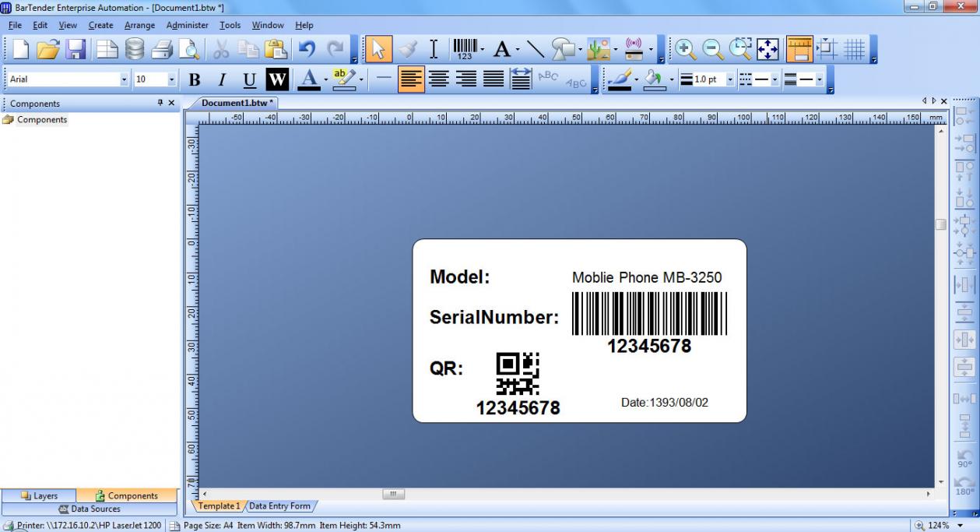The height and width of the screenshot is (532, 980).
Task: Open the Create menu
Action: pos(100,25)
